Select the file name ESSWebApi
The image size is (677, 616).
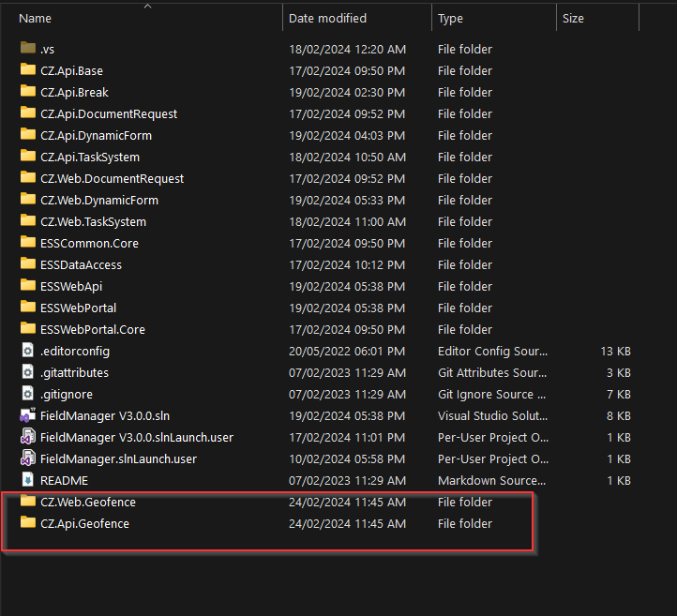tap(71, 287)
